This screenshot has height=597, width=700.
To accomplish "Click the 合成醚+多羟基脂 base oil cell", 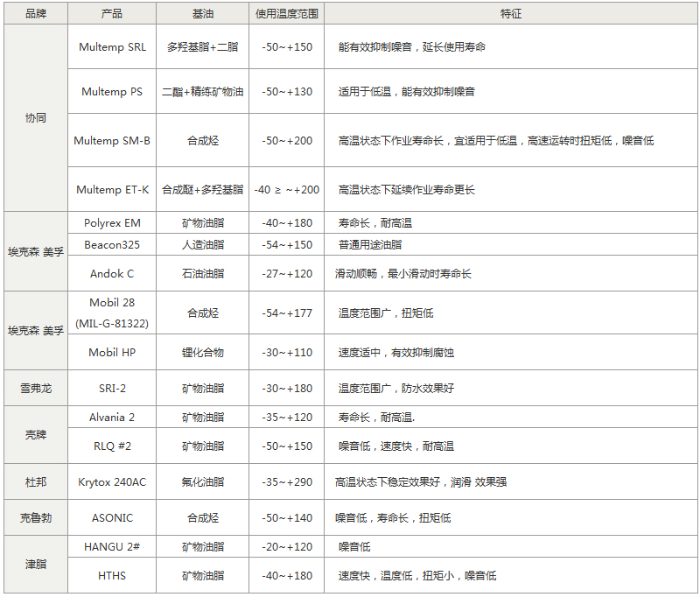I will tap(203, 189).
